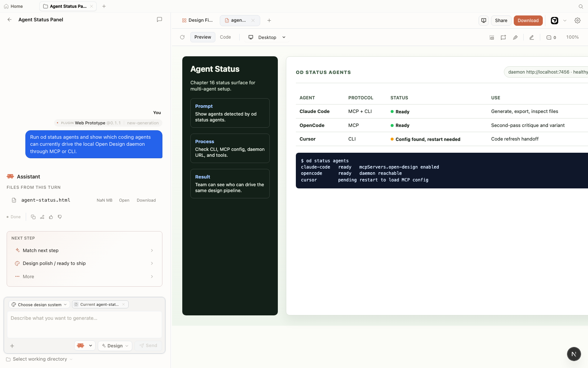The image size is (588, 368).
Task: Click the Cursor agent name
Action: click(x=308, y=139)
